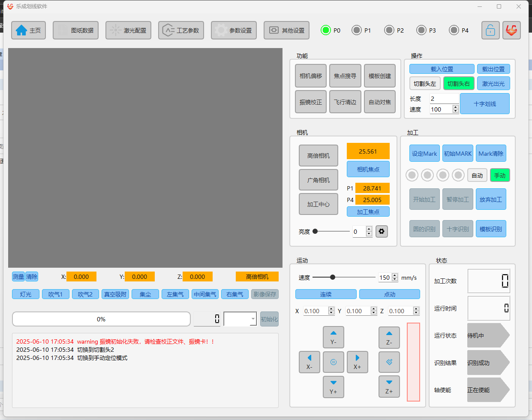Decrease the 速度 cross-line speed spinner

(456, 112)
